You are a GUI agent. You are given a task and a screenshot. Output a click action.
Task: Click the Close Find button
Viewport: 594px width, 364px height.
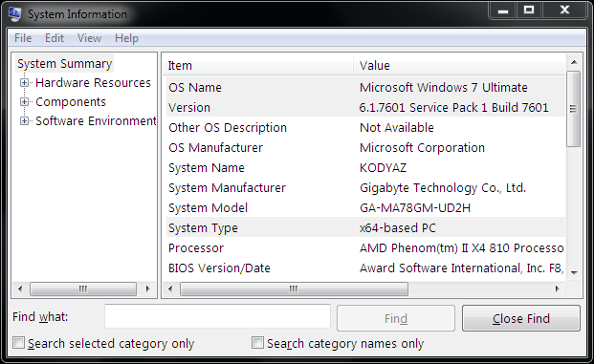[x=521, y=318]
